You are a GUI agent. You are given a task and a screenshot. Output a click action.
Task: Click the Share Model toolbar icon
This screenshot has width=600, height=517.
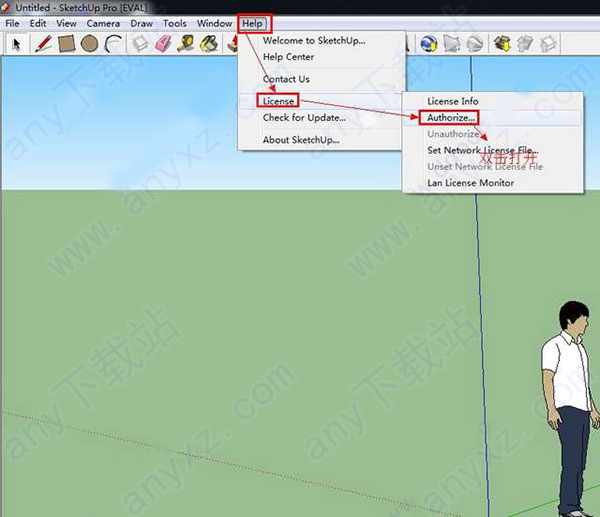525,44
